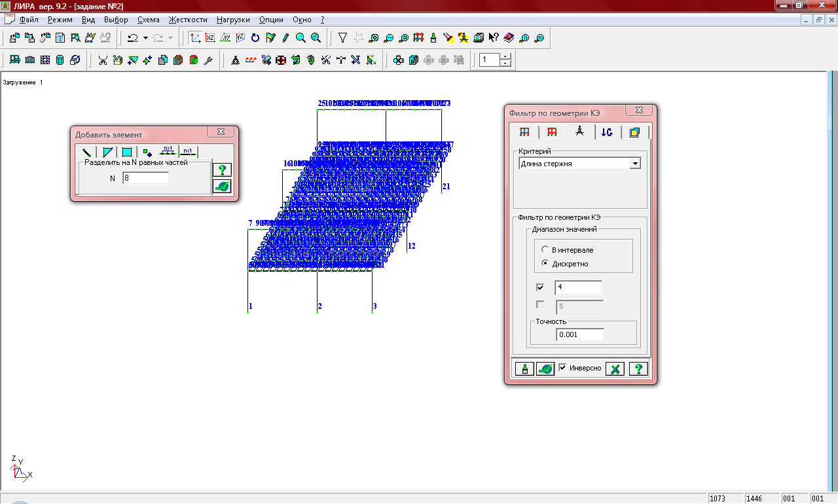The image size is (838, 504).
Task: Open the Схема menu
Action: [x=149, y=20]
